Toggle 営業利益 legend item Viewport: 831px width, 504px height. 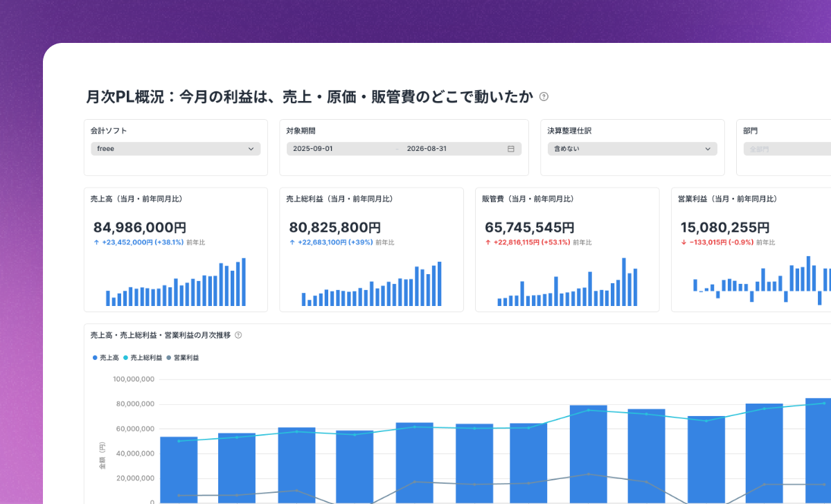[x=182, y=358]
